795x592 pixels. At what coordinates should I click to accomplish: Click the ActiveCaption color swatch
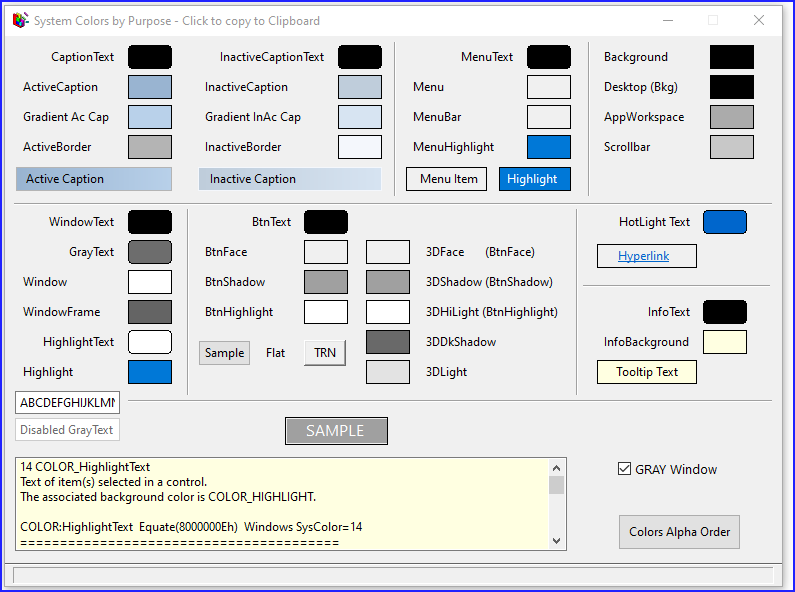point(150,87)
